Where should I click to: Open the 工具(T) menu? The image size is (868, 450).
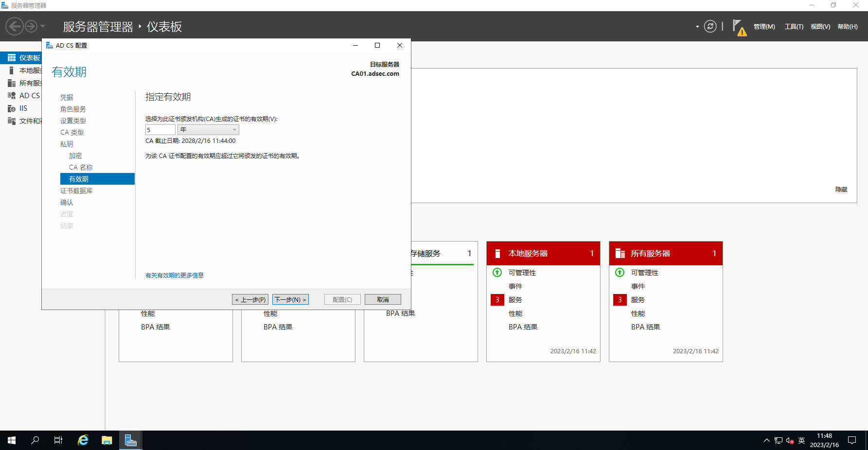pos(794,27)
